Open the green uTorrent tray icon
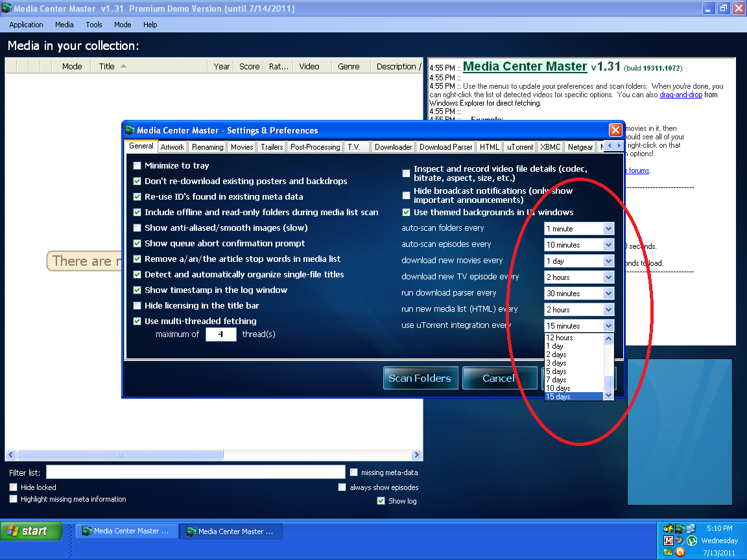Image resolution: width=747 pixels, height=560 pixels. coord(692,541)
